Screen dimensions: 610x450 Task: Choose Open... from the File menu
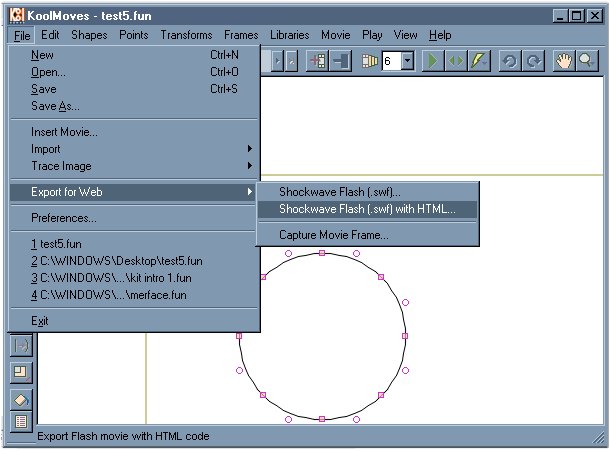[x=134, y=72]
